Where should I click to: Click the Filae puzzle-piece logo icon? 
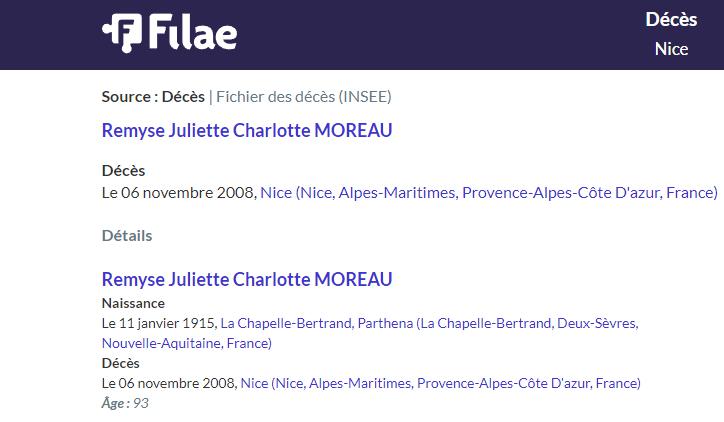(x=121, y=33)
